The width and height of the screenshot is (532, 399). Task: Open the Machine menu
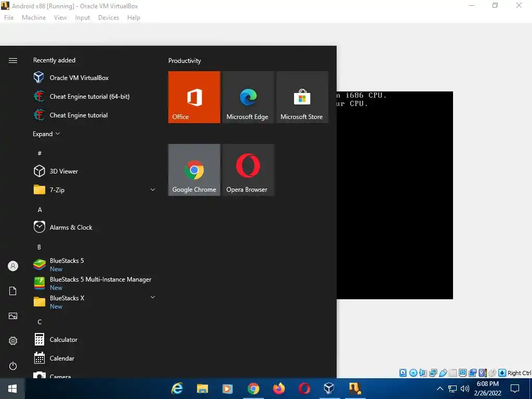pyautogui.click(x=34, y=18)
